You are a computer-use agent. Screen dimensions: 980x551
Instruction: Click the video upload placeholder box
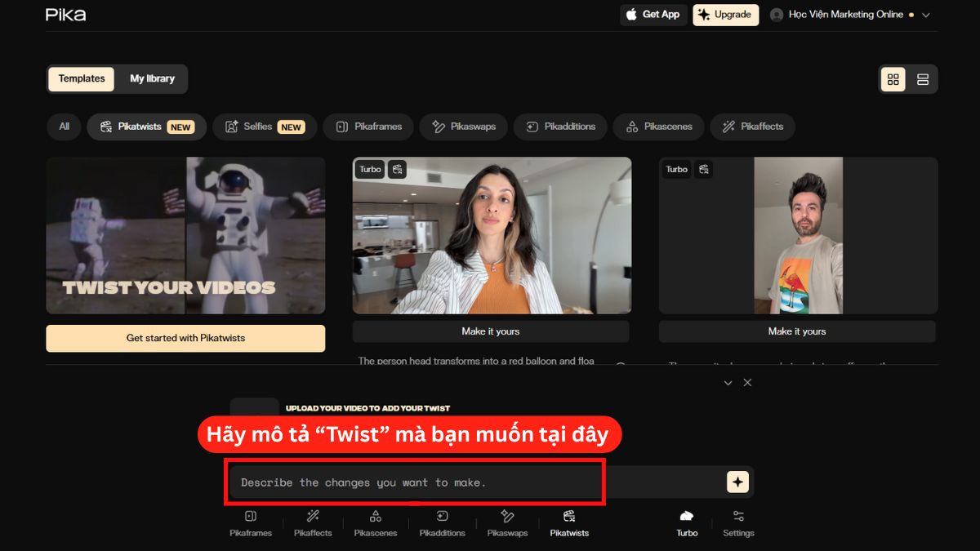pyautogui.click(x=254, y=408)
